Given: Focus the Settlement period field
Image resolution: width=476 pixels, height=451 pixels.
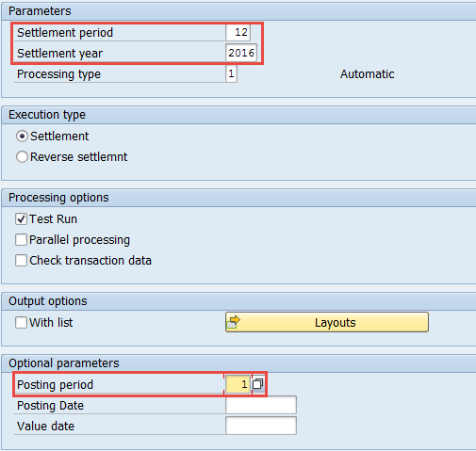Looking at the screenshot, I should point(238,32).
